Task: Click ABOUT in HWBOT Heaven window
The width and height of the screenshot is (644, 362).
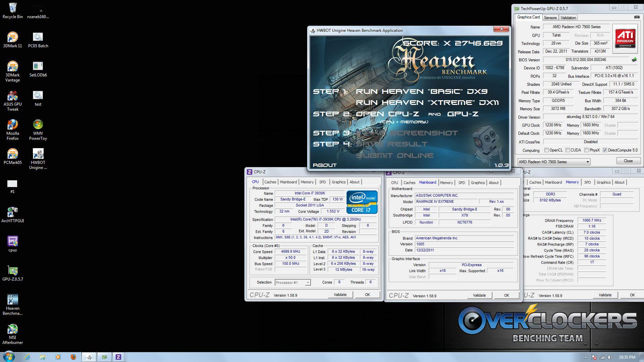Action: click(x=324, y=165)
